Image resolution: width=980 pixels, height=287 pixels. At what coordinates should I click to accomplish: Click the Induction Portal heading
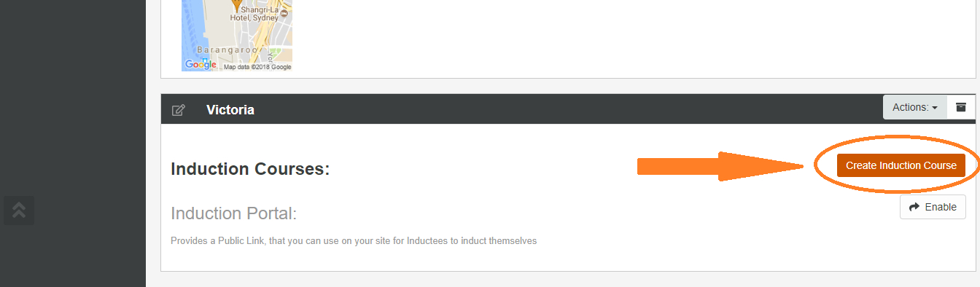coord(233,213)
